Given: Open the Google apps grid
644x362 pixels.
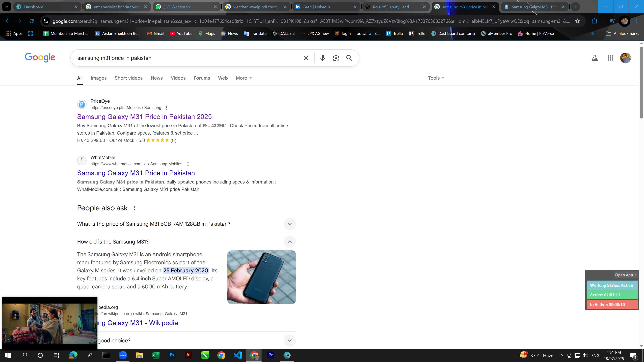Looking at the screenshot, I should 610,58.
